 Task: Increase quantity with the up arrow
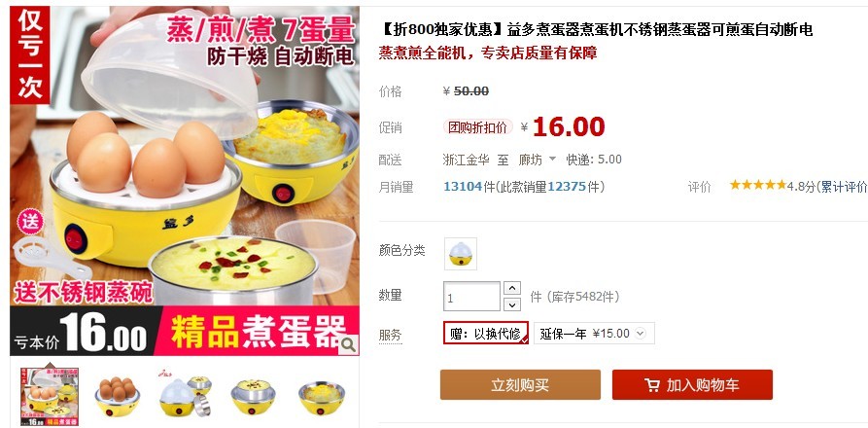[x=512, y=288]
